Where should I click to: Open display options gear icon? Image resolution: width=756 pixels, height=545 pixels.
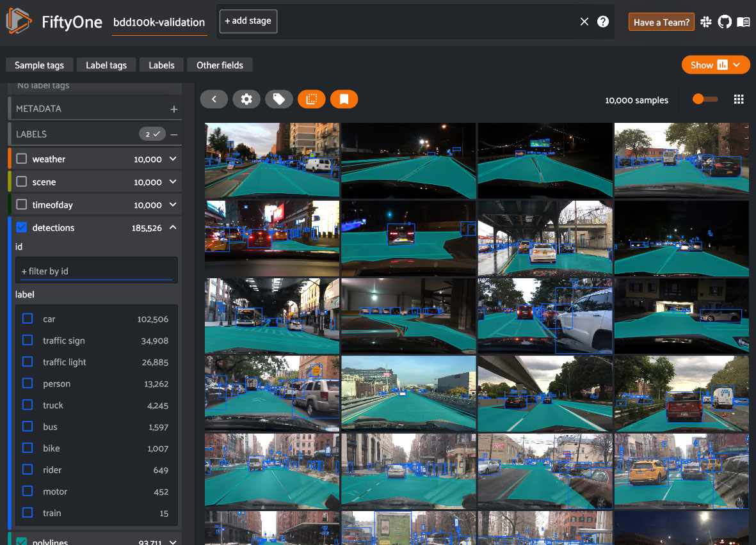246,99
